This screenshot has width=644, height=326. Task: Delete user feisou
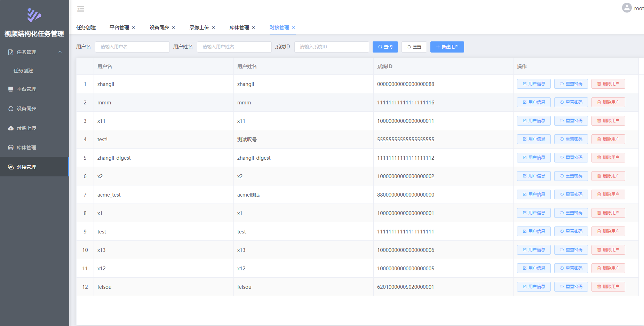pos(608,287)
